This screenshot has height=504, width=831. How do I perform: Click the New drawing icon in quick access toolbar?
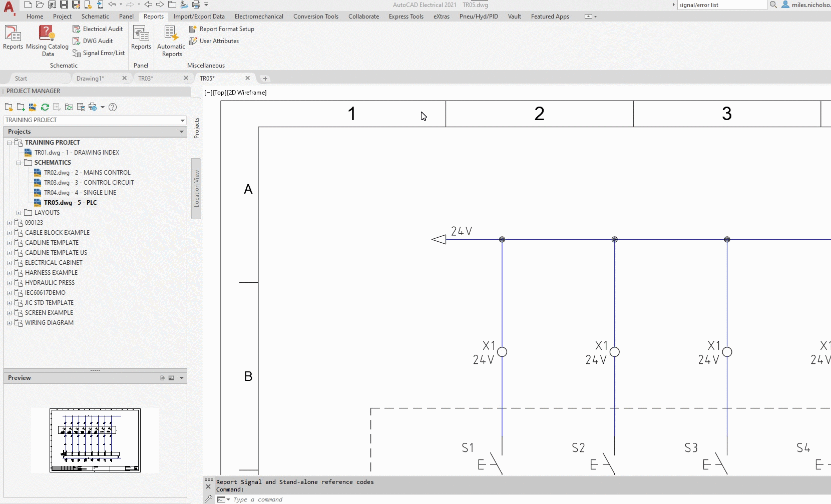point(28,5)
